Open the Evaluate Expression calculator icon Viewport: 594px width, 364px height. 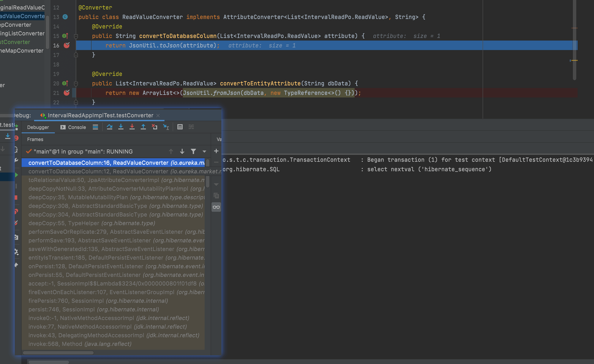coord(180,127)
